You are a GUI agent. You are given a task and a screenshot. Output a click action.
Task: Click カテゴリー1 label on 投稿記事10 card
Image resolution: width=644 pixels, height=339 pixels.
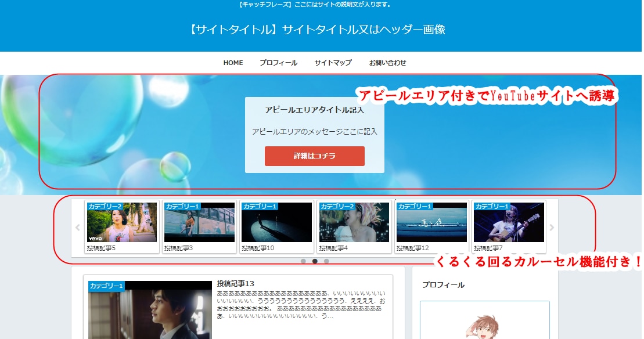[260, 207]
